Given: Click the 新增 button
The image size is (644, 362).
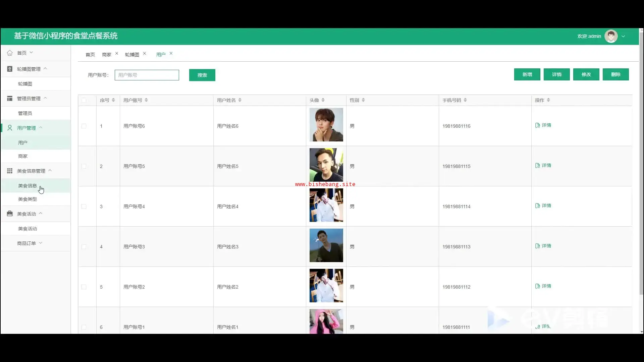Looking at the screenshot, I should [x=527, y=74].
